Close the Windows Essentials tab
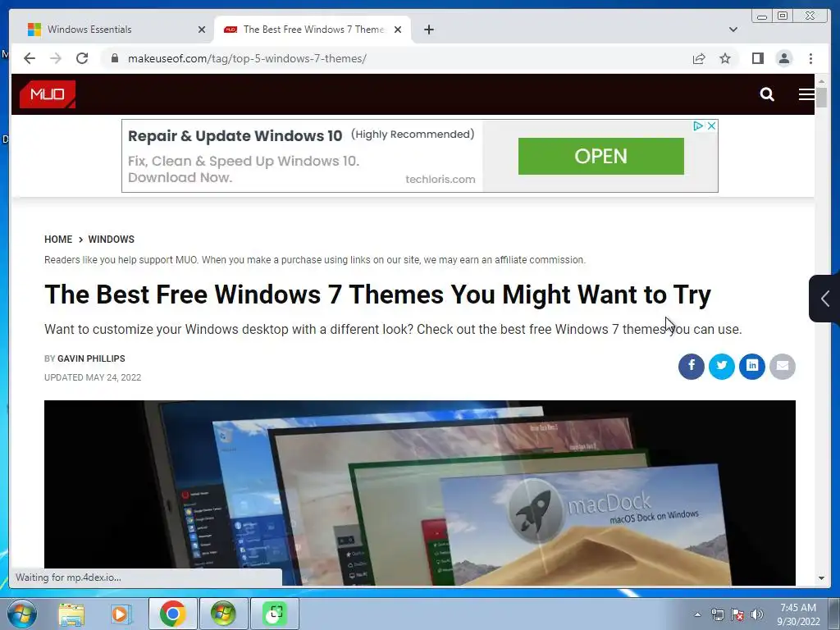The width and height of the screenshot is (840, 630). point(202,30)
